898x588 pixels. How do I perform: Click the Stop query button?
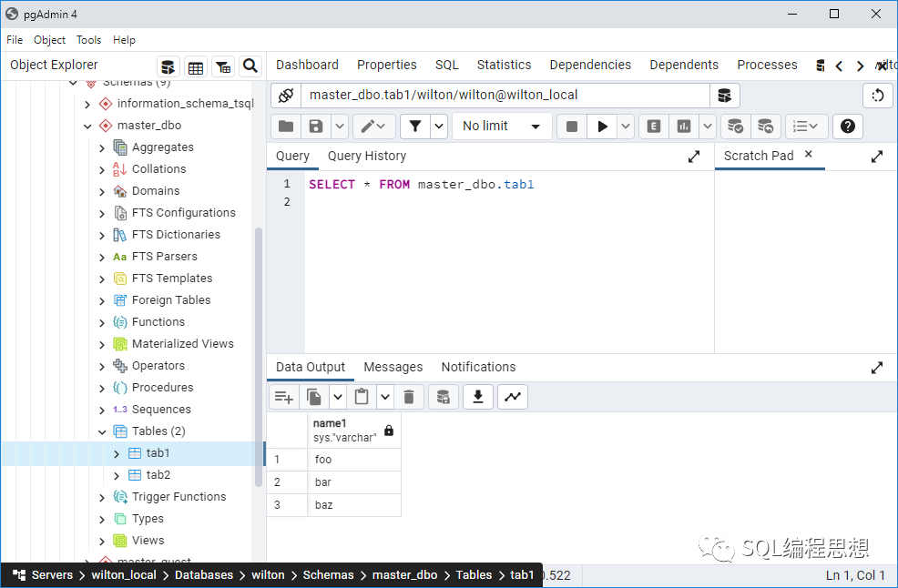pyautogui.click(x=572, y=127)
